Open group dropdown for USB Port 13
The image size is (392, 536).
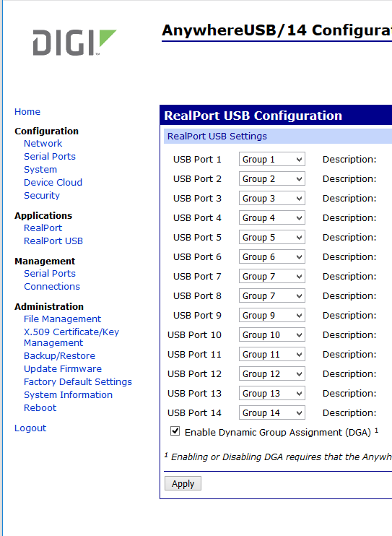[272, 393]
